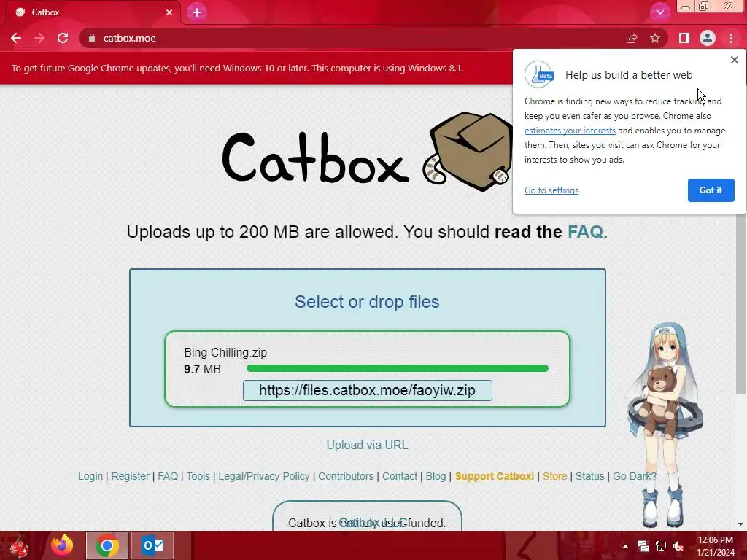This screenshot has height=560, width=747.
Task: Open the FAQ link in the headline
Action: (x=587, y=232)
